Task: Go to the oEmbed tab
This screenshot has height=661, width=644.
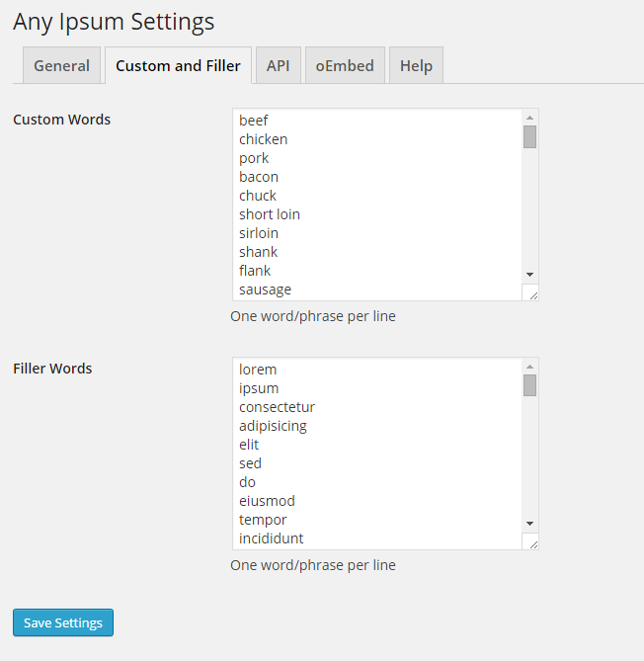Action: 345,66
